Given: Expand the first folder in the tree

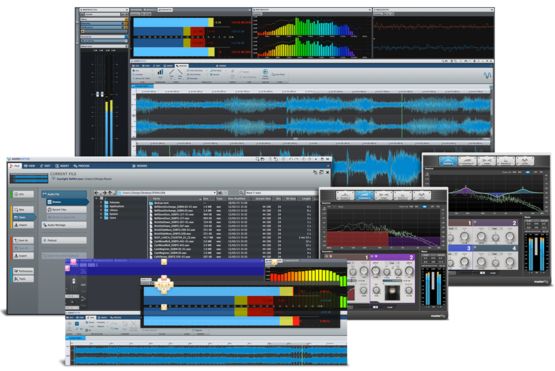Looking at the screenshot, I should point(101,202).
